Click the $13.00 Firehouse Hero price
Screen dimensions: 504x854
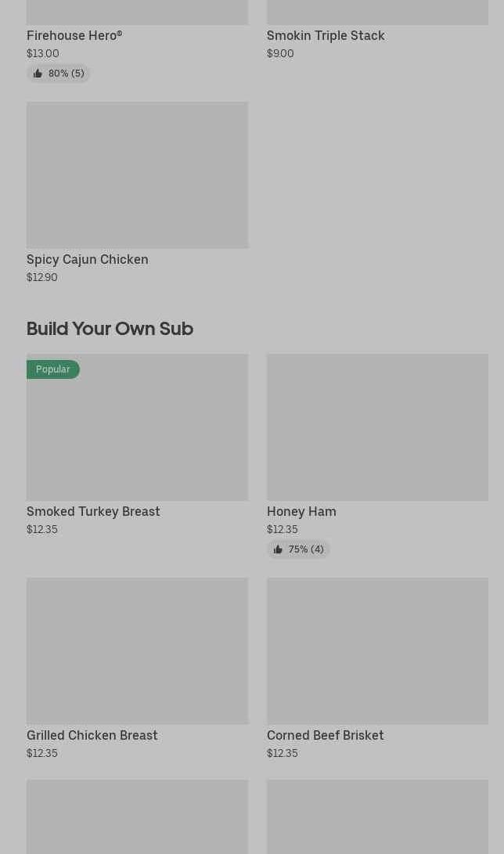43,53
